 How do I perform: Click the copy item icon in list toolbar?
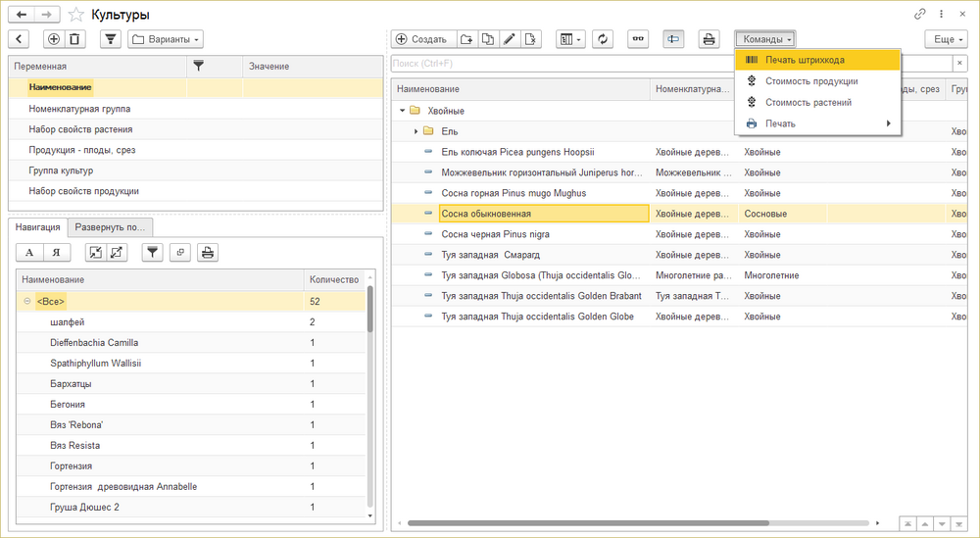coord(487,39)
